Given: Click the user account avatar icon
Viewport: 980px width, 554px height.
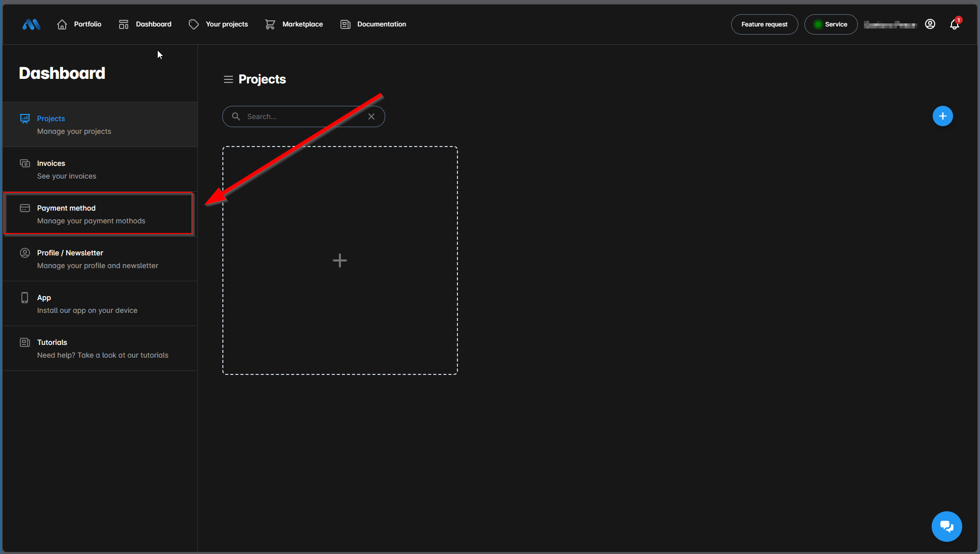Looking at the screenshot, I should pyautogui.click(x=930, y=24).
